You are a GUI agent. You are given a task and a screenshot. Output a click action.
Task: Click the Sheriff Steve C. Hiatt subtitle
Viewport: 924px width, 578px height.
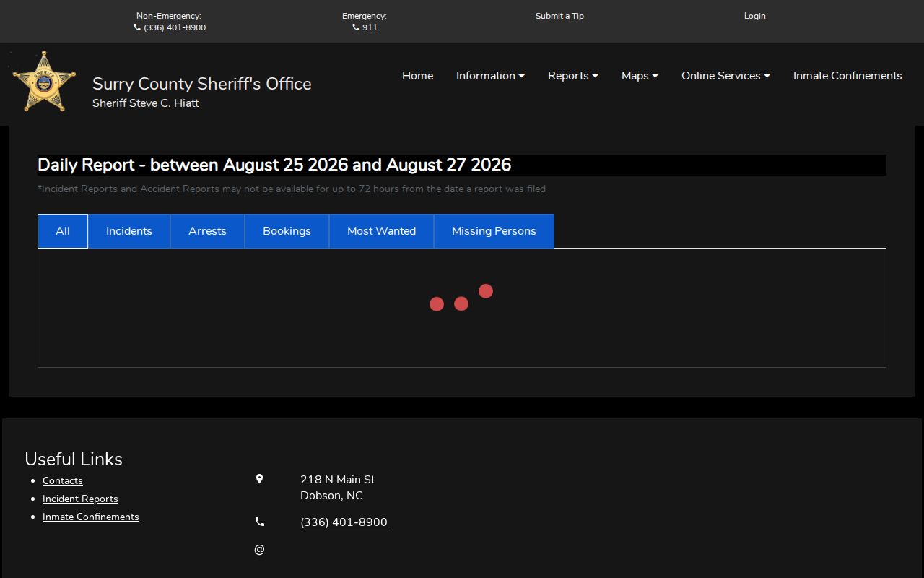(146, 103)
